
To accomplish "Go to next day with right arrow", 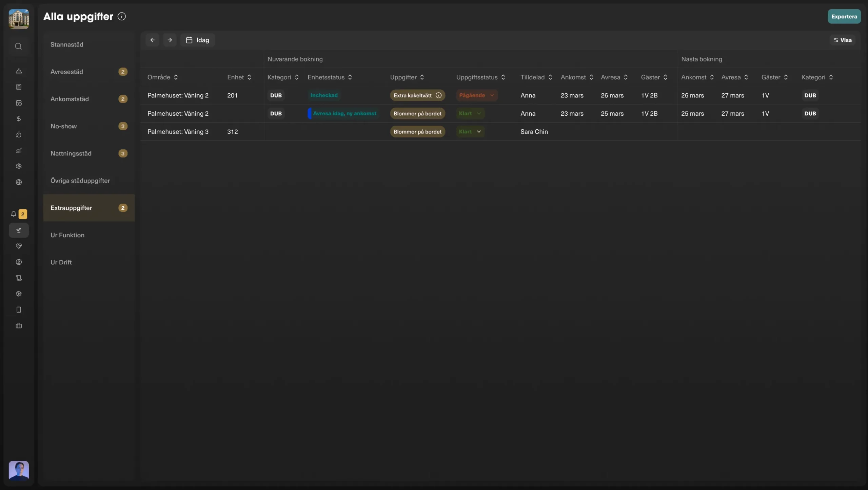I will 170,40.
